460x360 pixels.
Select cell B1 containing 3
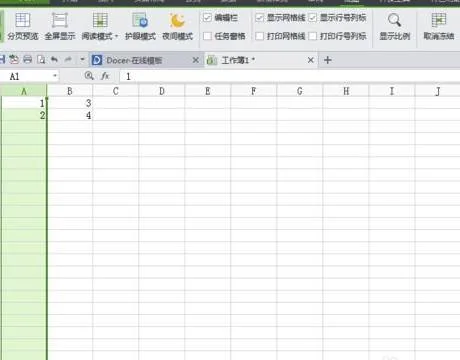[70, 103]
